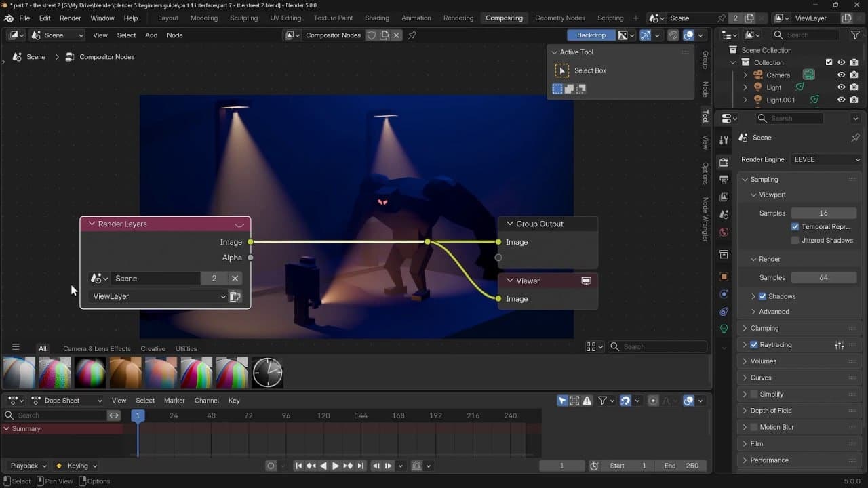Select the clock-faced compositor asset thumbnail
Screen dimensions: 868x488
point(267,372)
